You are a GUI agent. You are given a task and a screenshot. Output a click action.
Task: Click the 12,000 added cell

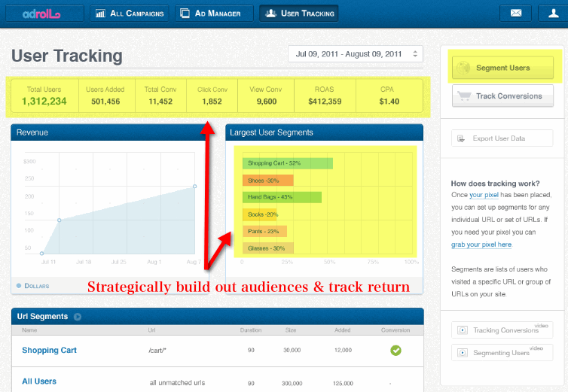click(x=343, y=351)
